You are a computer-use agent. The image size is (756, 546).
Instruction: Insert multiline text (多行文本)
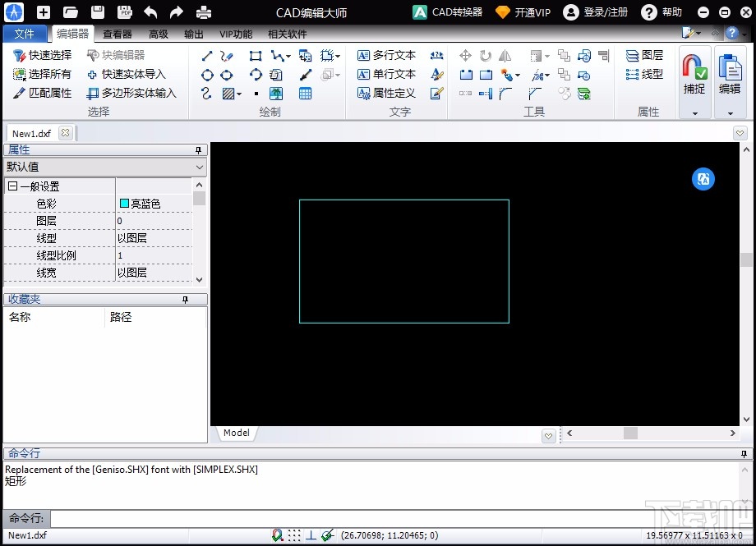[387, 55]
